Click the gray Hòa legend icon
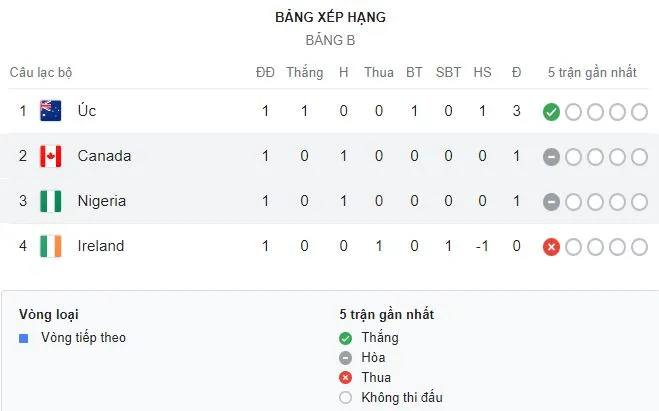 click(346, 358)
